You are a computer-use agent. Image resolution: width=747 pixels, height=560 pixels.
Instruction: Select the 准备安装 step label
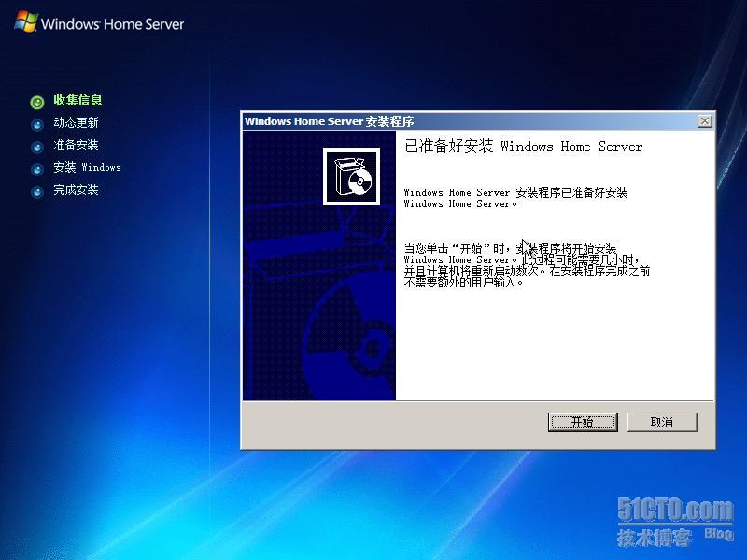pyautogui.click(x=76, y=145)
